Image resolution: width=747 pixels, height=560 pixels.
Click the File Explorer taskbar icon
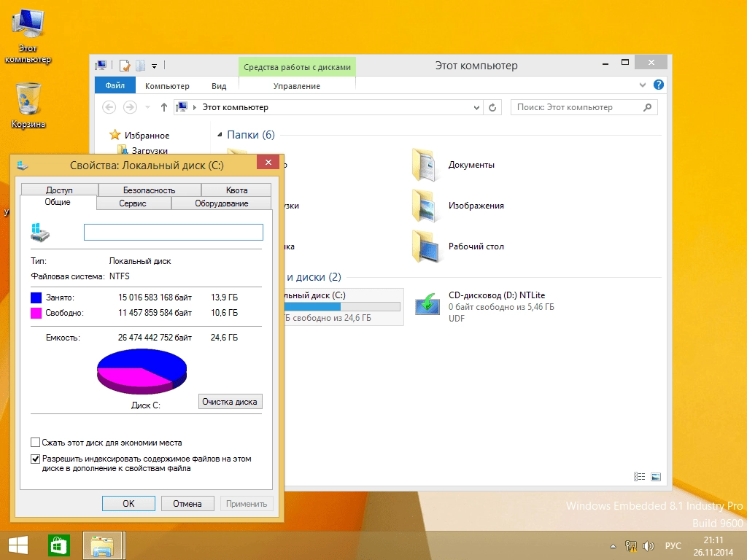[x=104, y=545]
